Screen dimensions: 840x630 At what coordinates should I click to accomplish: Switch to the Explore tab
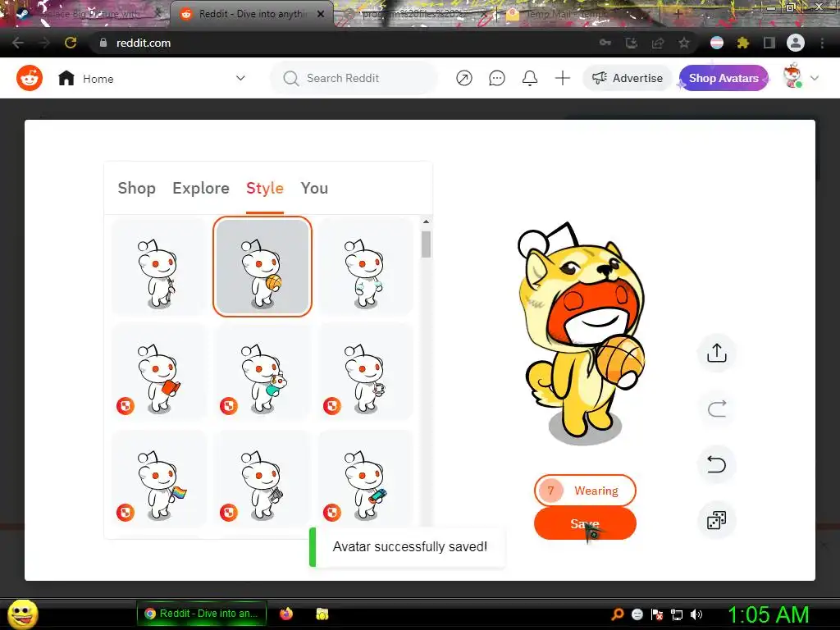pos(201,188)
